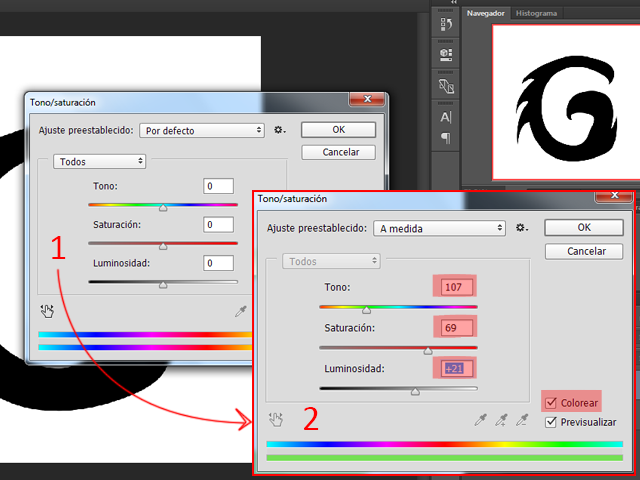
Task: Select on-image adjustment hand tool in dialog 1
Action: [x=47, y=311]
